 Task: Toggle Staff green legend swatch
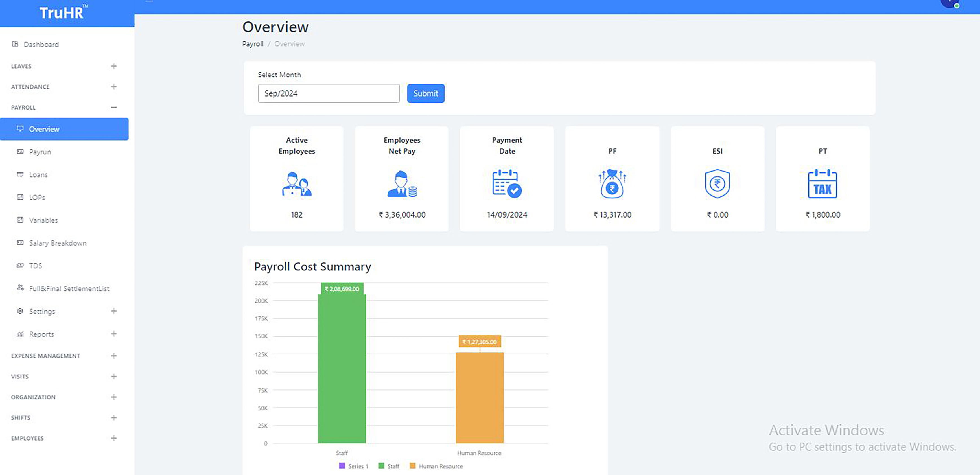click(x=381, y=465)
